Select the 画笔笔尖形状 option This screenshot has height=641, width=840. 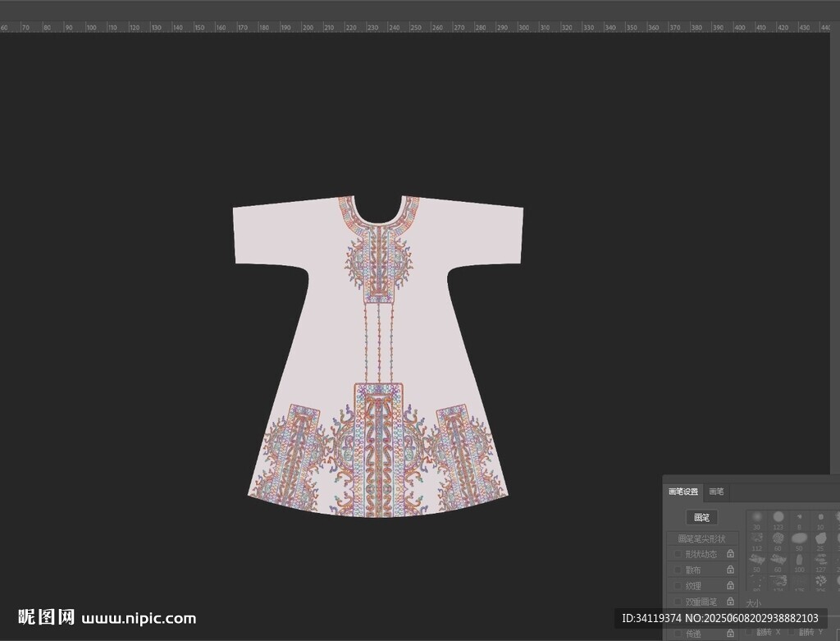pos(702,538)
